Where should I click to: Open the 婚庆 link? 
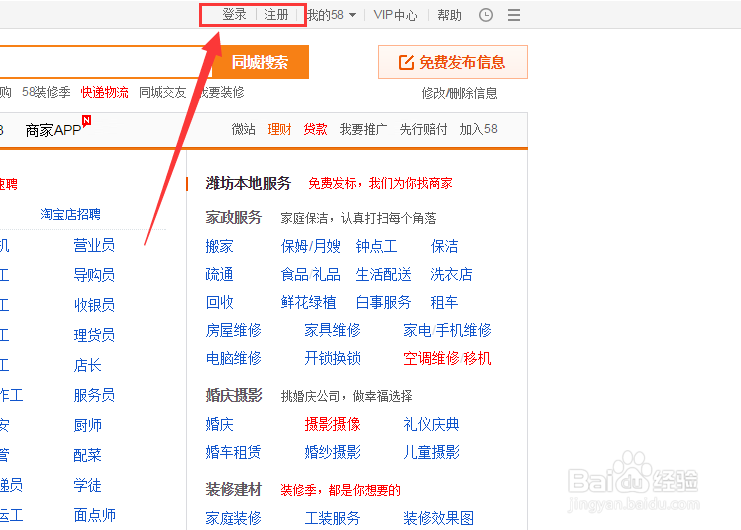coord(219,424)
